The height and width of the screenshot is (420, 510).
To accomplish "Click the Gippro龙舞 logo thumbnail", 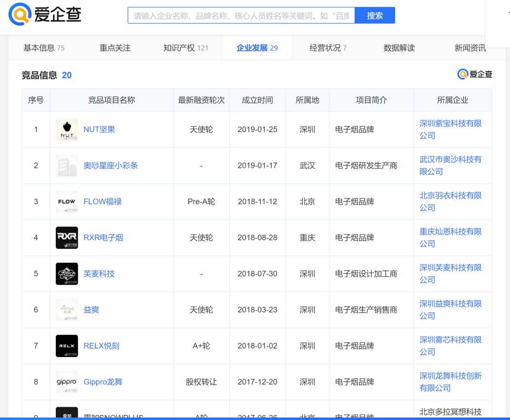I will pos(66,382).
